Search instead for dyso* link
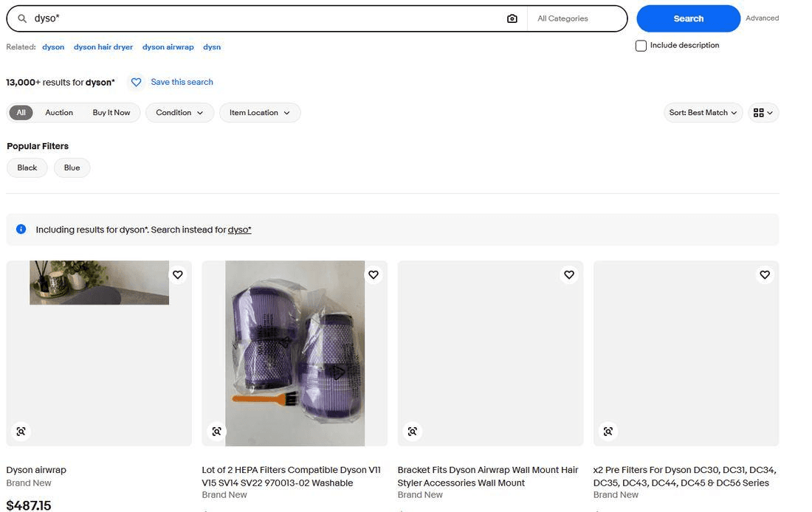 click(239, 230)
